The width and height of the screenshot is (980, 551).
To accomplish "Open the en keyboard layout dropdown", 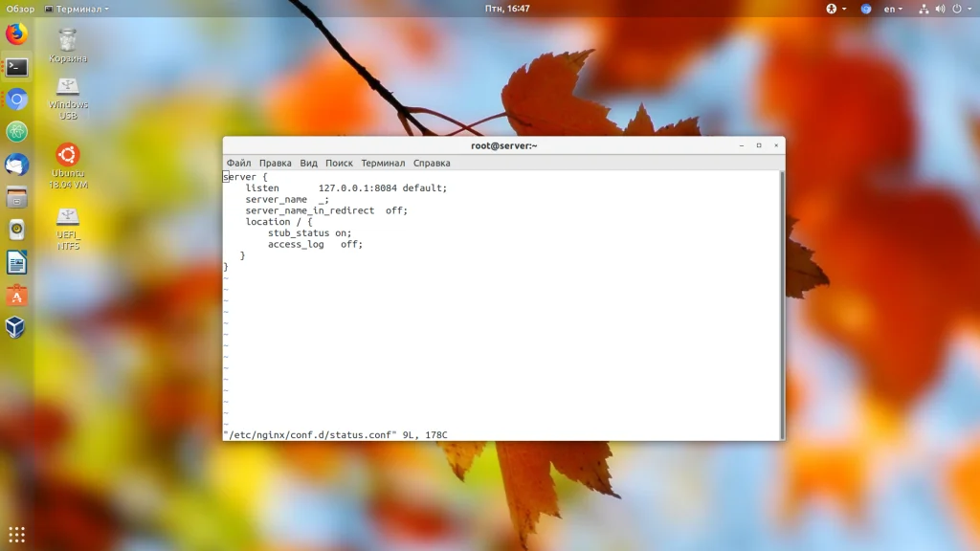I will tap(893, 9).
